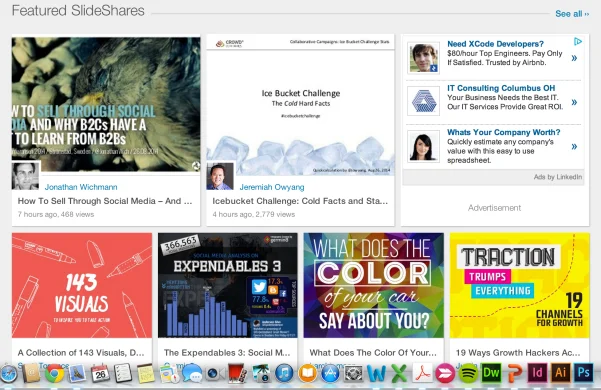Open A Collection of 143 Visuals title
This screenshot has width=601, height=390.
[x=81, y=352]
